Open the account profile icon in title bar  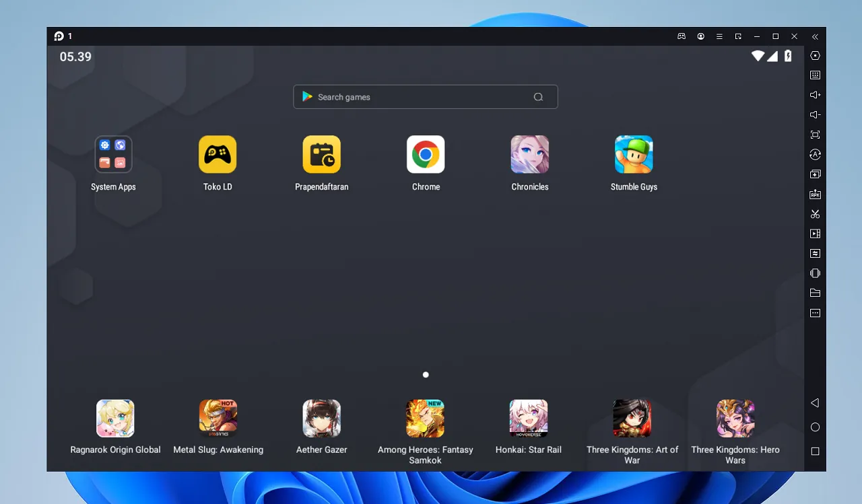point(701,36)
